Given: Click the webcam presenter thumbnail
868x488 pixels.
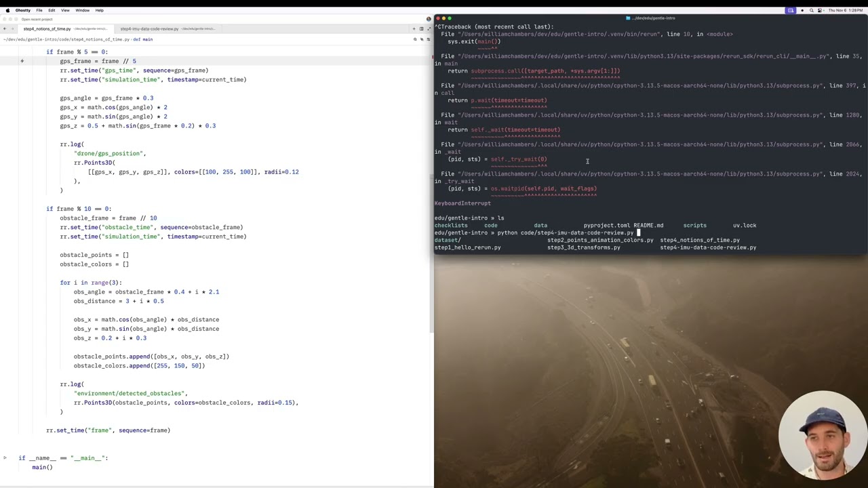Looking at the screenshot, I should tap(822, 435).
